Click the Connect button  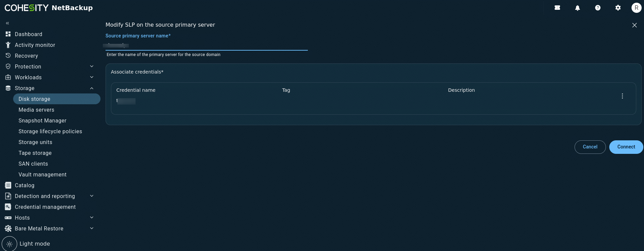click(626, 147)
